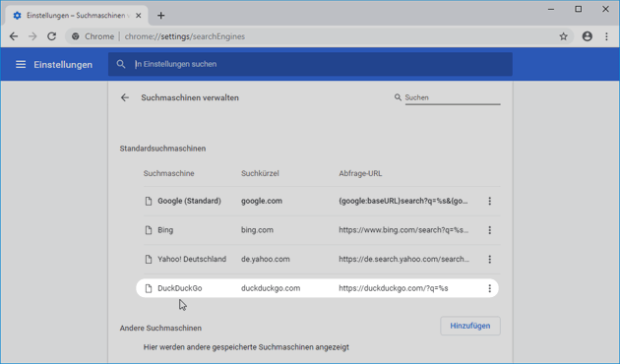Open more actions for Yahoo! Deutschland row
This screenshot has width=620, height=364.
[489, 260]
